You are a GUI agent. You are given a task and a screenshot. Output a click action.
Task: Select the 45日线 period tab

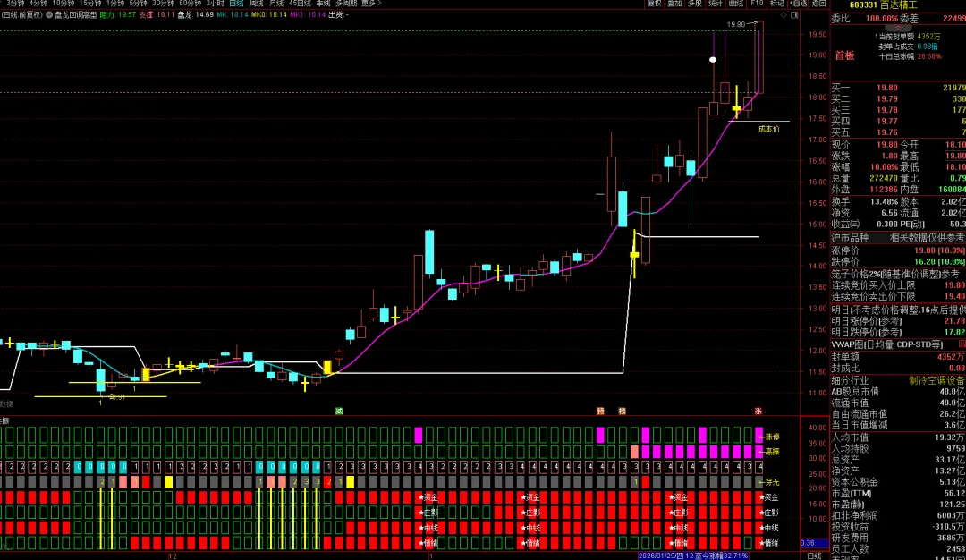tap(300, 3)
